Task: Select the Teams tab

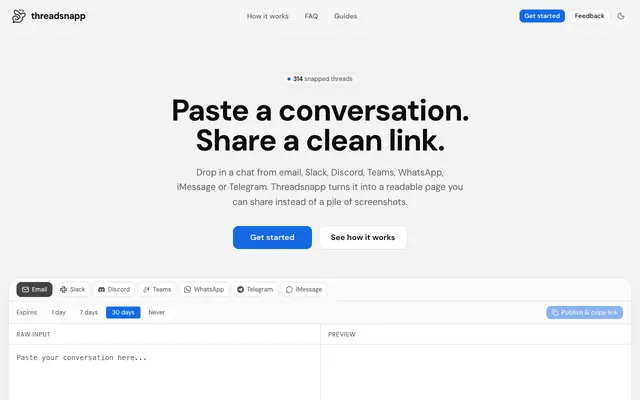Action: coord(157,289)
